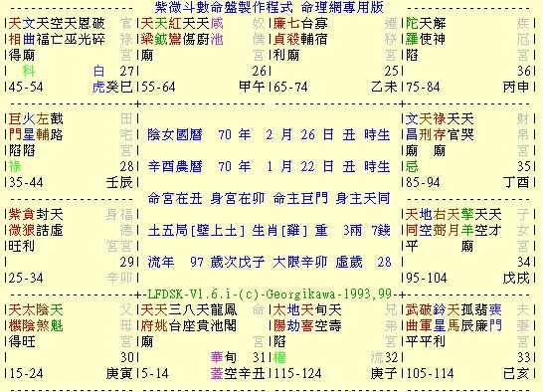This screenshot has width=543, height=392.
Task: Select the age range 15-24
Action: 26,374
